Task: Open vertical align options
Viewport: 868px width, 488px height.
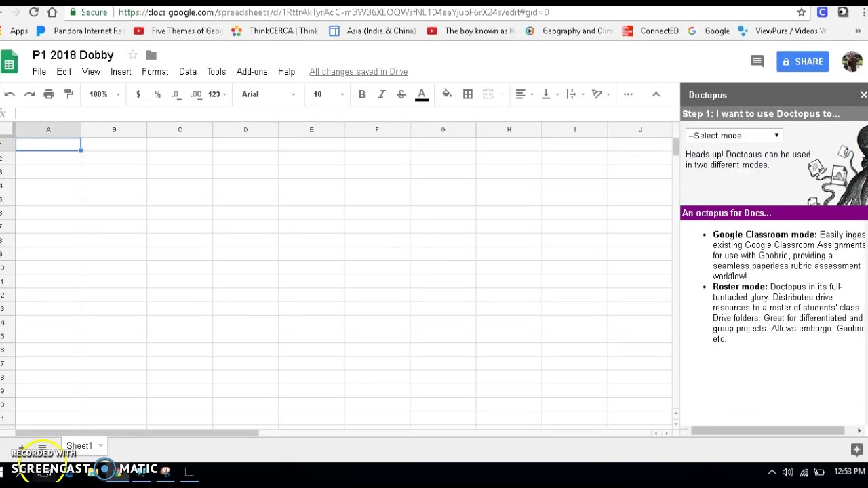Action: 549,94
